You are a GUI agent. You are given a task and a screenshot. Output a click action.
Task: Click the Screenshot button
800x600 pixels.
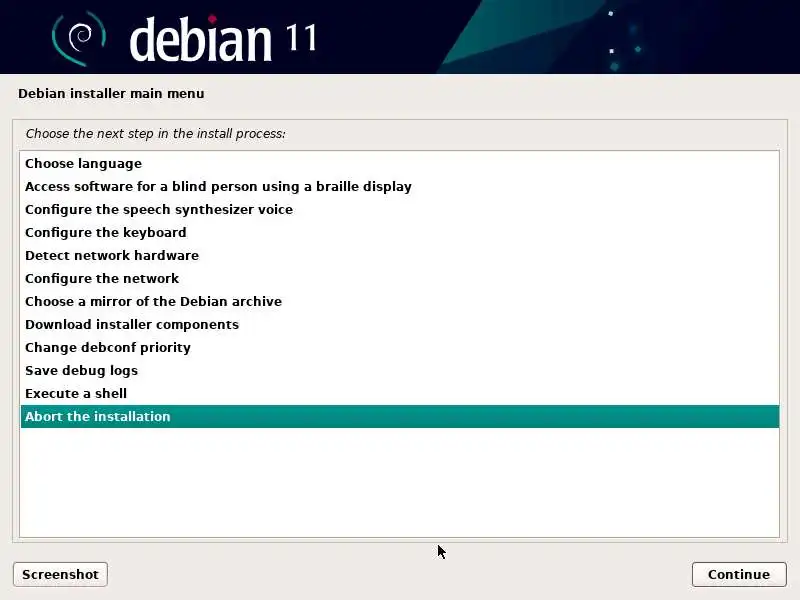(60, 574)
